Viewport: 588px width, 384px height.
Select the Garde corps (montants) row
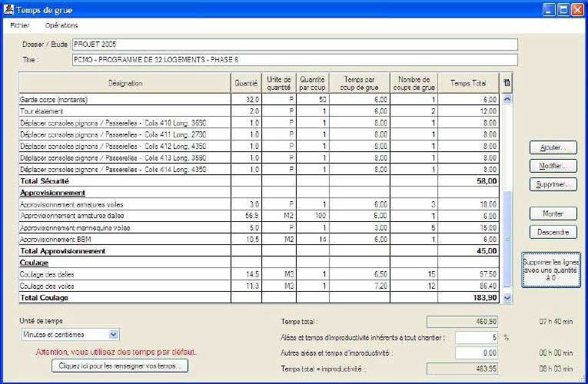pyautogui.click(x=259, y=100)
